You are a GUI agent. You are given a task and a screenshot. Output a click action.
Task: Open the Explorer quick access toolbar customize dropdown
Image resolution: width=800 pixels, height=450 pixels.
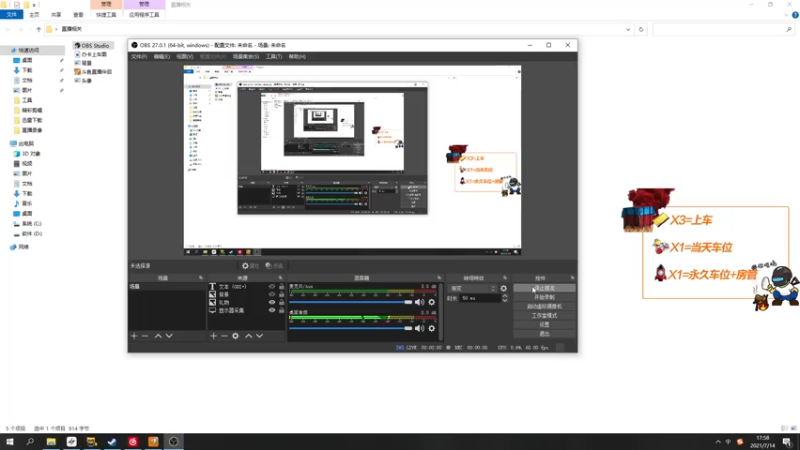(34, 5)
